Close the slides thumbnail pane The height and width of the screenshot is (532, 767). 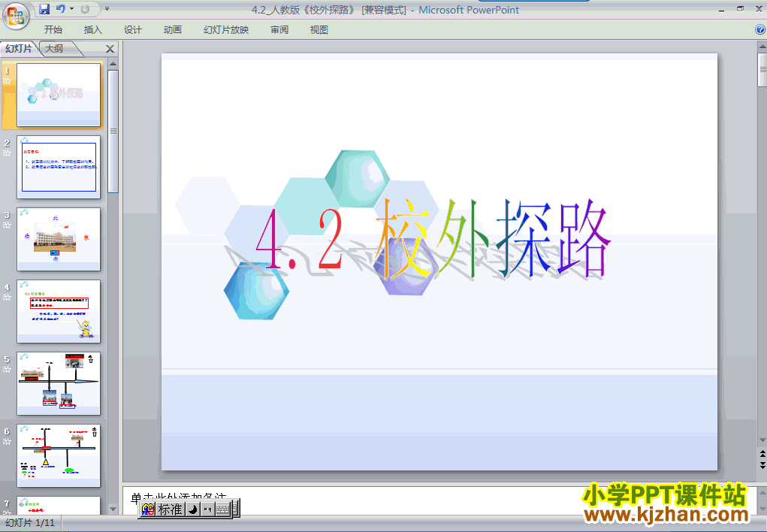coord(110,49)
